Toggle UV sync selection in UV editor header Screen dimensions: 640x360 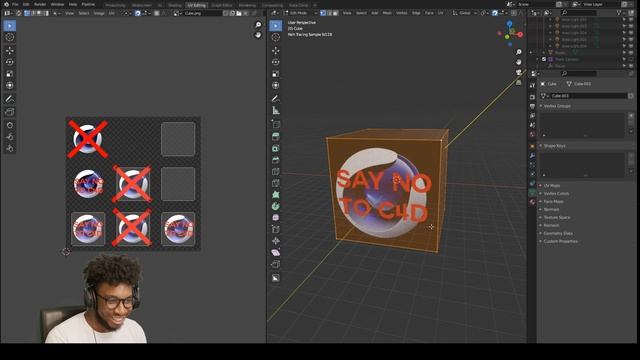point(18,13)
